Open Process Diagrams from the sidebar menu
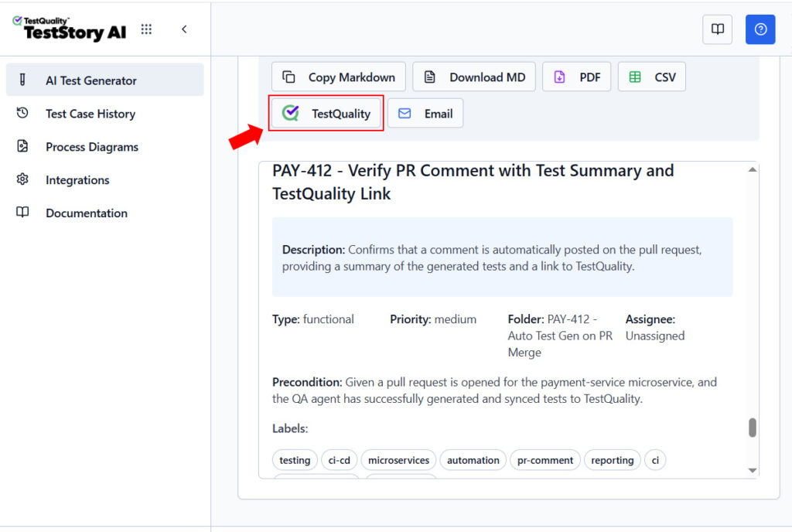The width and height of the screenshot is (792, 532). [92, 146]
